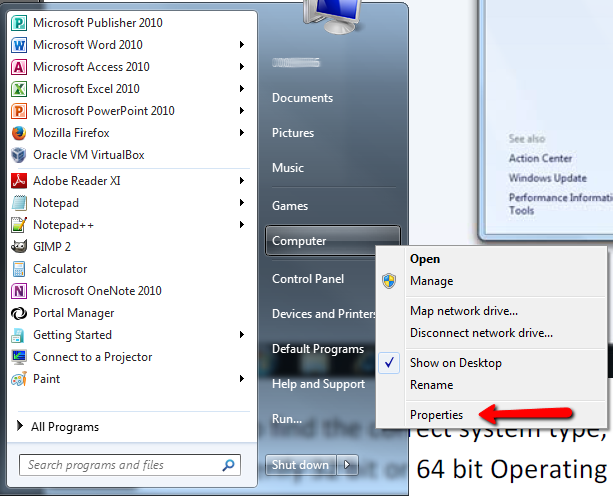Open Control Panel from the Start menu
This screenshot has height=496, width=613.
click(308, 279)
